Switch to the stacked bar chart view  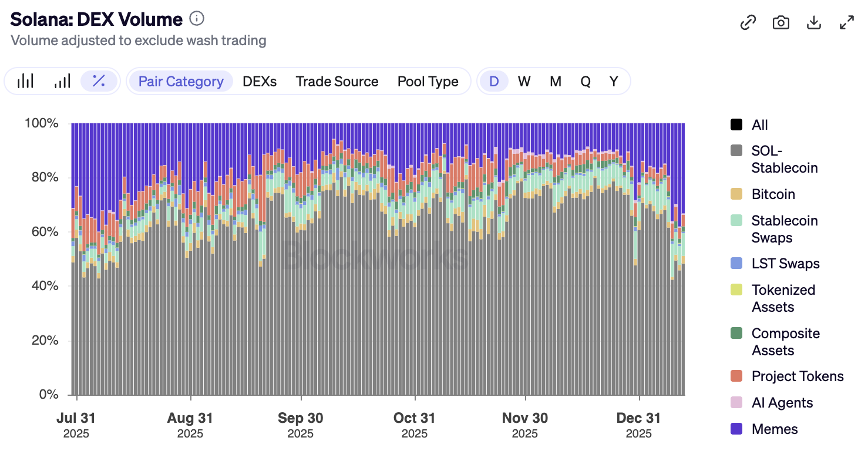point(25,81)
